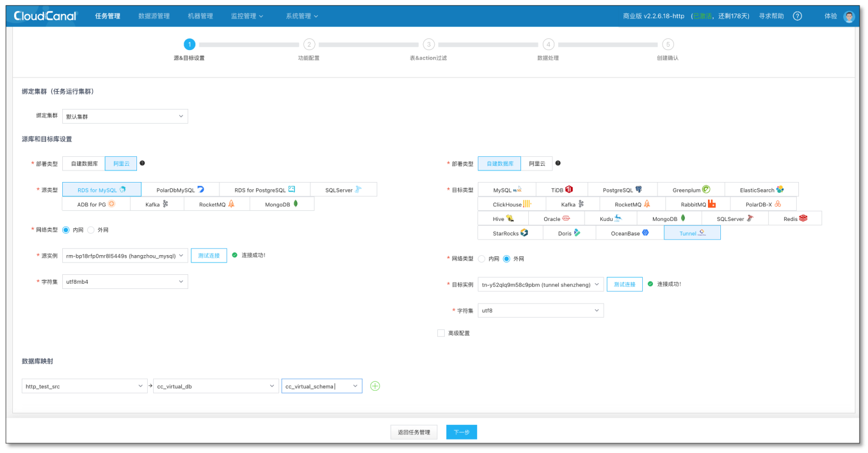
Task: Click 下一步 button
Action: pyautogui.click(x=462, y=432)
